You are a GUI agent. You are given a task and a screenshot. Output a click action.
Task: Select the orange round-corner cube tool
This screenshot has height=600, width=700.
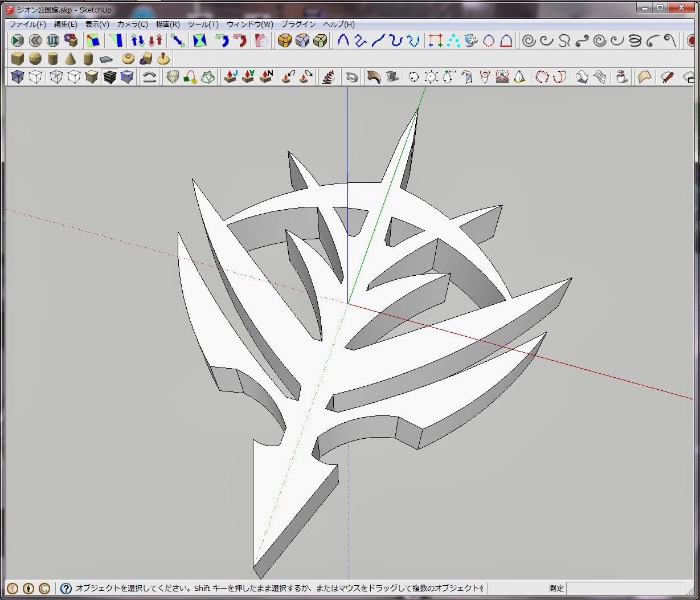tap(284, 40)
